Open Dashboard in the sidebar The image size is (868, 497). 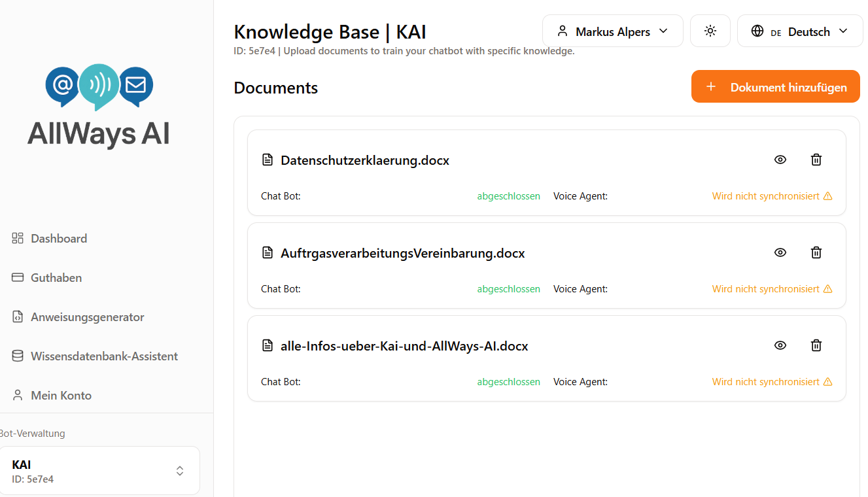(59, 239)
